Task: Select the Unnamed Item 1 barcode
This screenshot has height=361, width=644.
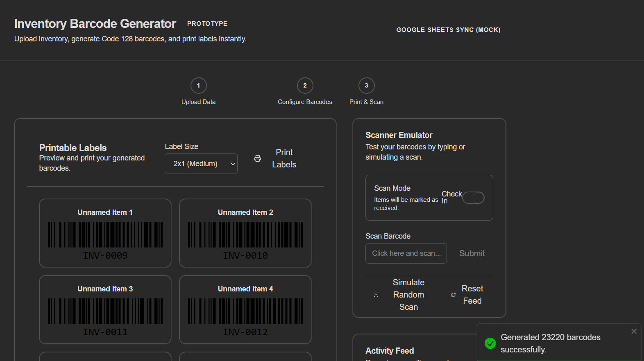Action: tap(105, 235)
